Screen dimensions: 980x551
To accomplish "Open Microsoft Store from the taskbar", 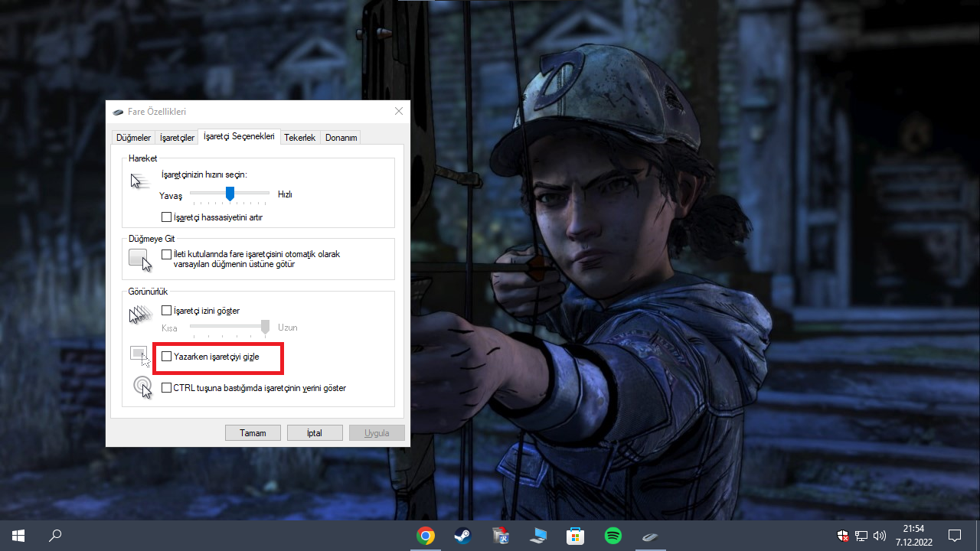I will point(576,536).
